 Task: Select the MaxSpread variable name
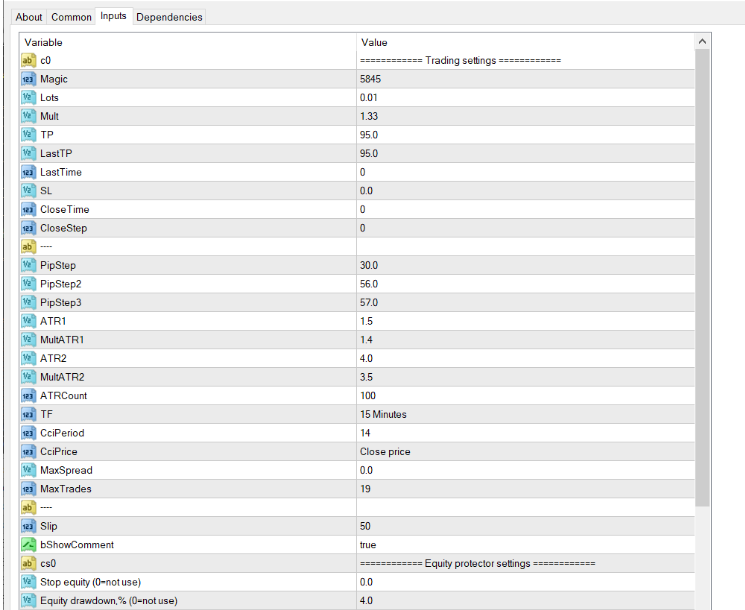pyautogui.click(x=67, y=470)
